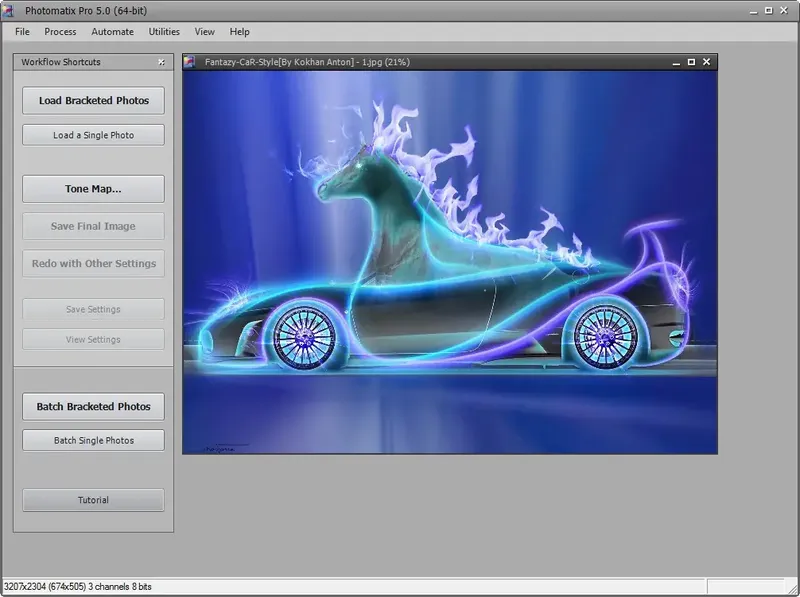This screenshot has width=800, height=597.
Task: Open the Process menu
Action: tap(60, 32)
